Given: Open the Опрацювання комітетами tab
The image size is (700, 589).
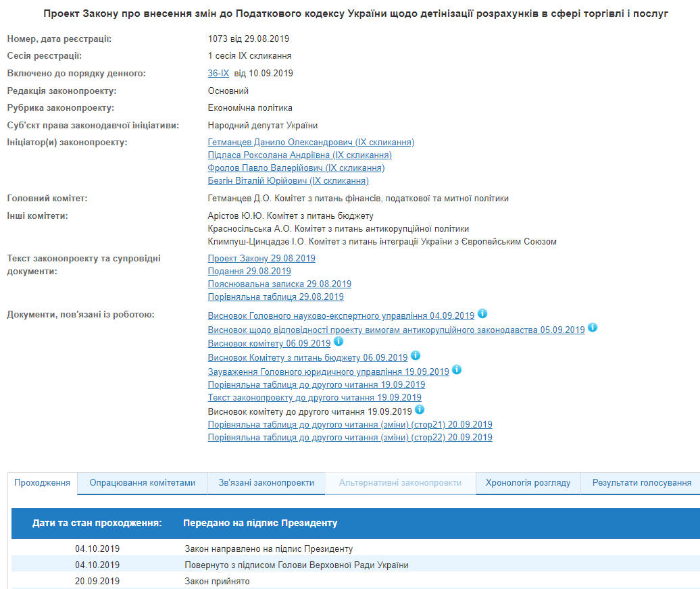Looking at the screenshot, I should pyautogui.click(x=143, y=483).
